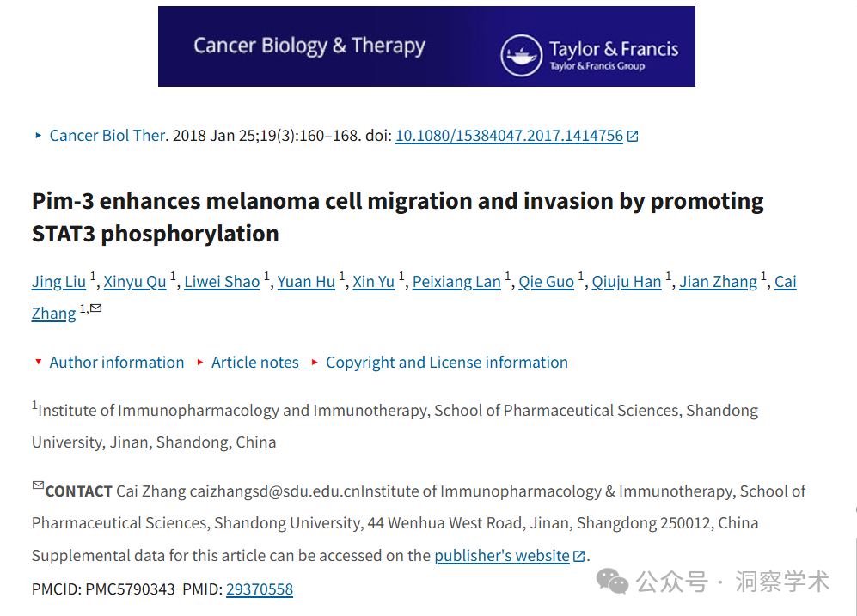Click WeChat logo in watermark
857x616 pixels.
612,581
